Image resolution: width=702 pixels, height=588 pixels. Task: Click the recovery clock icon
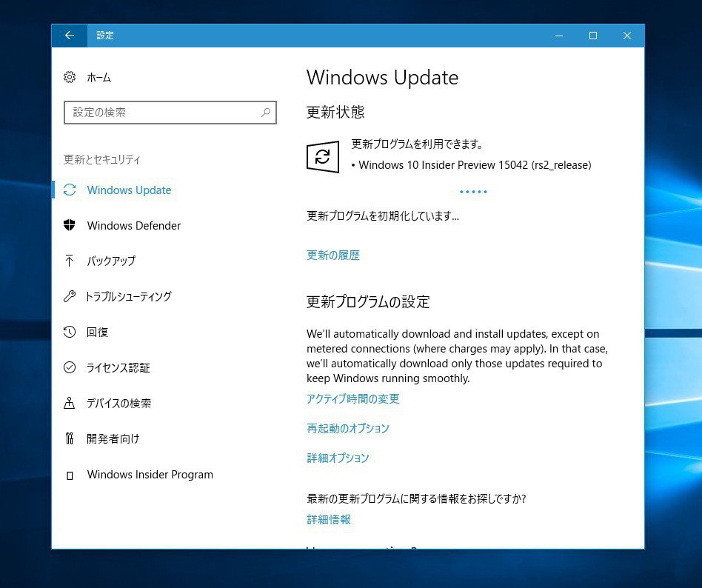(70, 332)
